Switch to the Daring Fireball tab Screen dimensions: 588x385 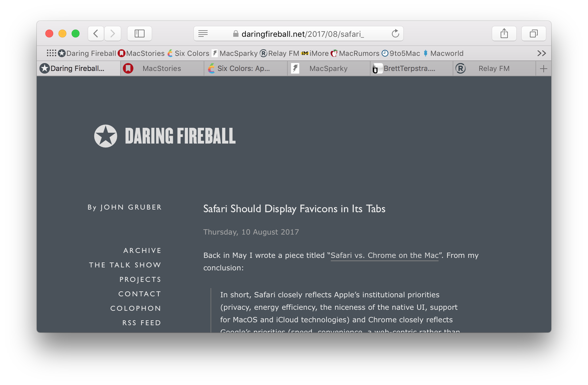(79, 68)
